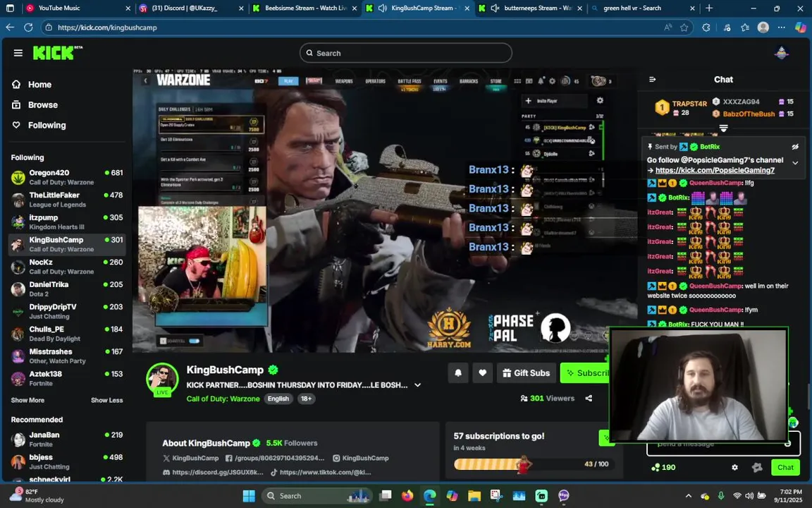
Task: Switch to Discord @UKazzy_ tab
Action: (x=192, y=8)
